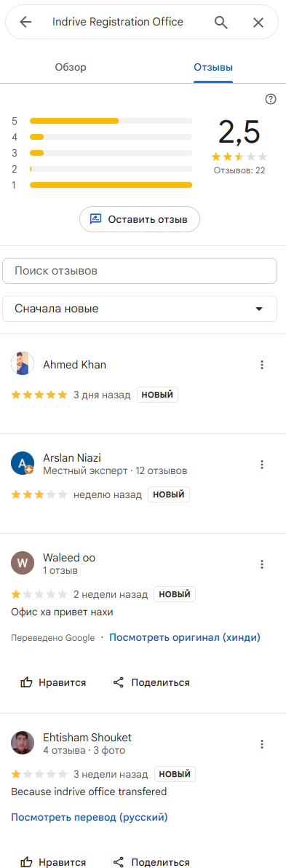Switch to the Обзор tab
The height and width of the screenshot is (868, 286).
pyautogui.click(x=71, y=68)
